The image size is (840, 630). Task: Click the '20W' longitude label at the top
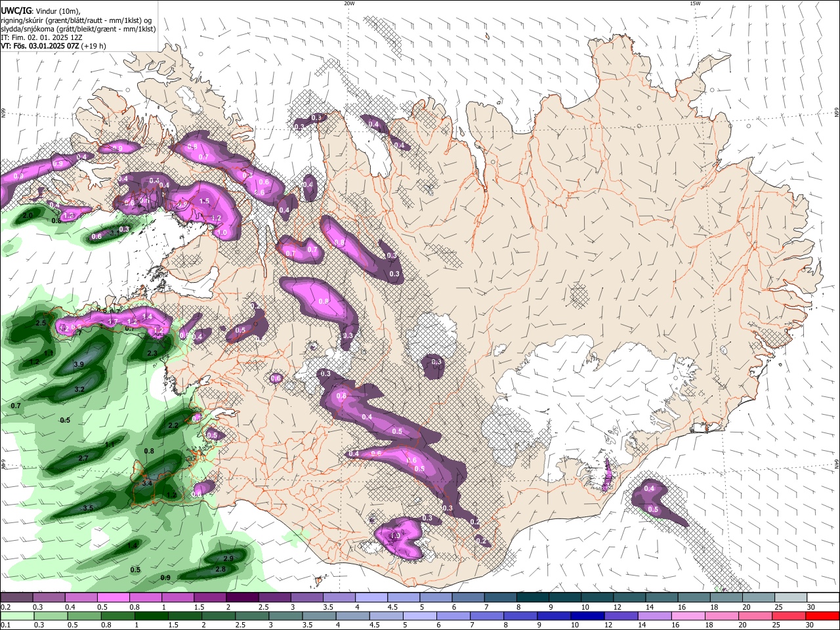[x=349, y=3]
